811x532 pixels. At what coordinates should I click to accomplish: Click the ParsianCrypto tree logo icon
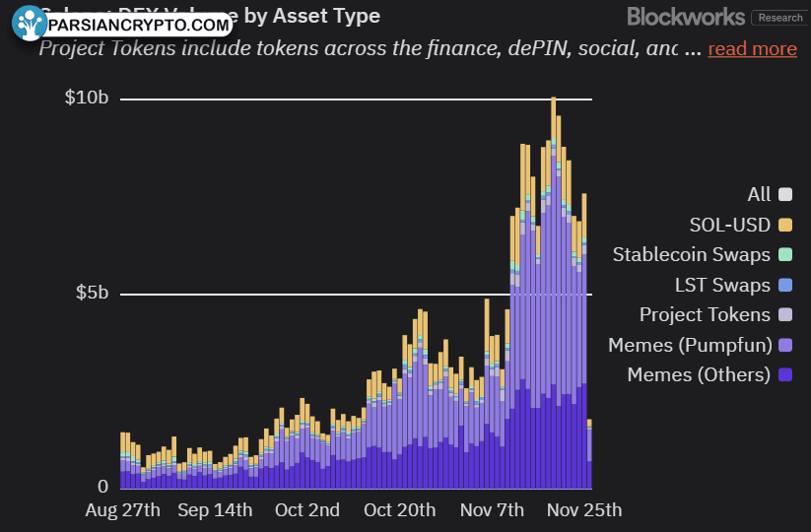(x=29, y=24)
